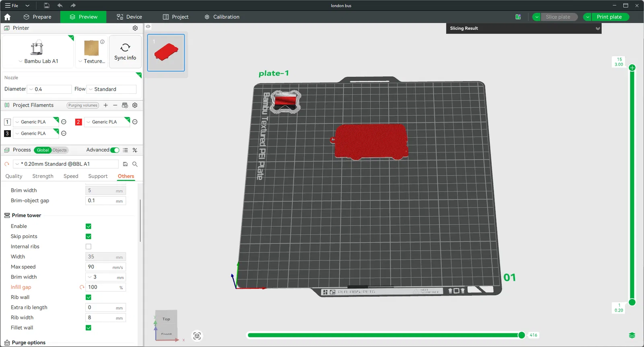The height and width of the screenshot is (347, 644).
Task: Save the process preset
Action: click(x=125, y=164)
